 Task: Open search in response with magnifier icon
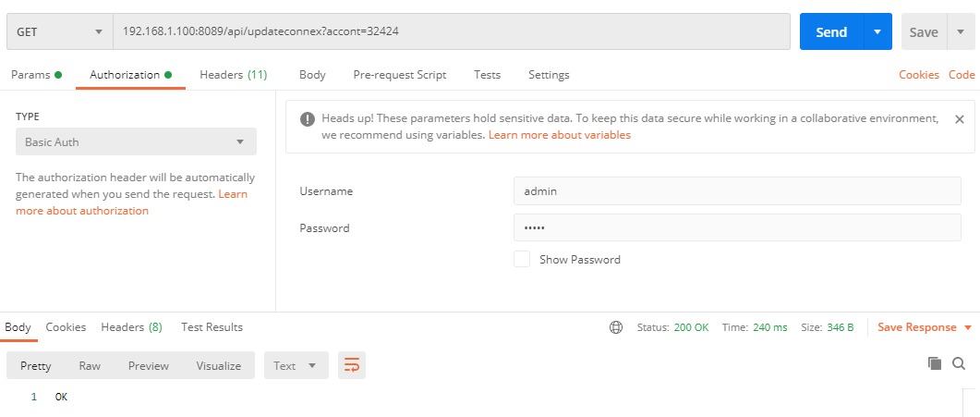click(x=959, y=364)
